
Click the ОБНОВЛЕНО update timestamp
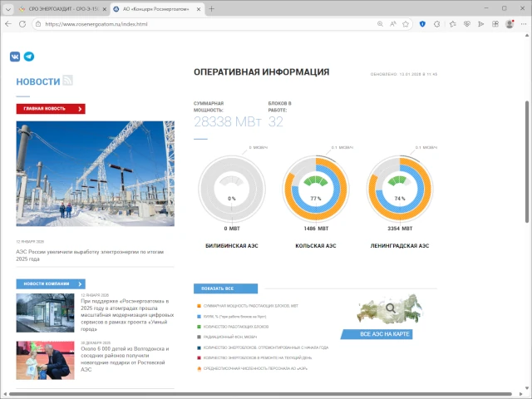point(404,74)
